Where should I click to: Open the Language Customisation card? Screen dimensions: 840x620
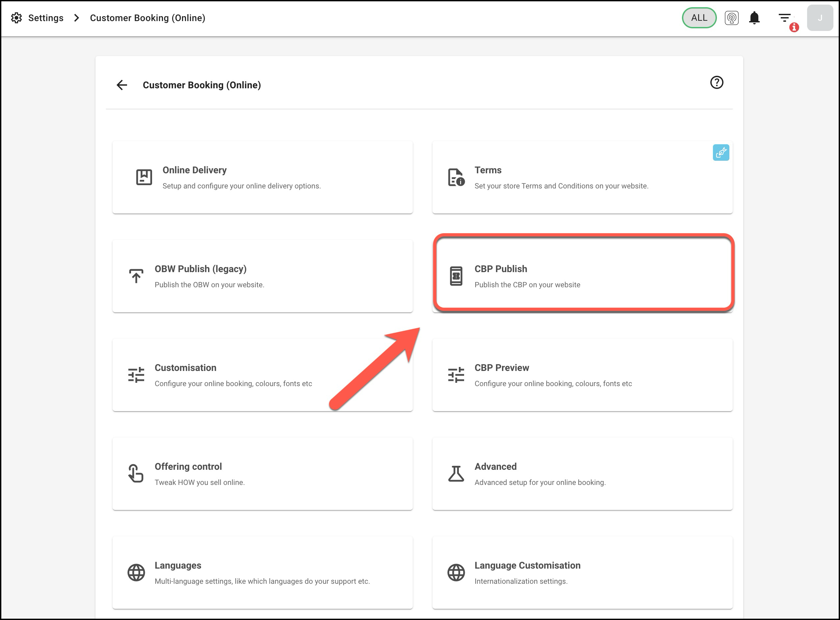click(582, 572)
